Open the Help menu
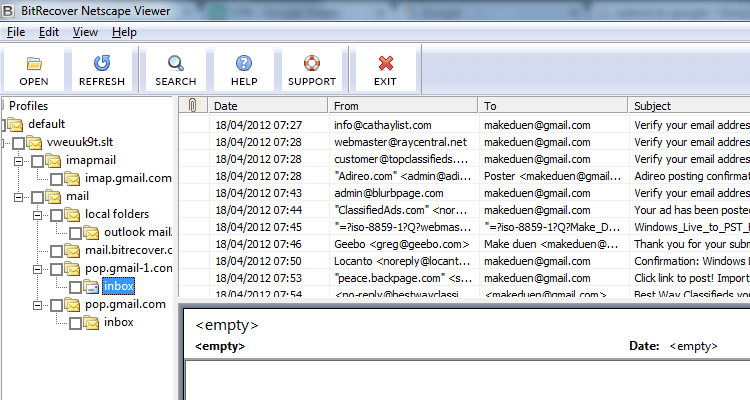The width and height of the screenshot is (750, 400). (x=124, y=32)
